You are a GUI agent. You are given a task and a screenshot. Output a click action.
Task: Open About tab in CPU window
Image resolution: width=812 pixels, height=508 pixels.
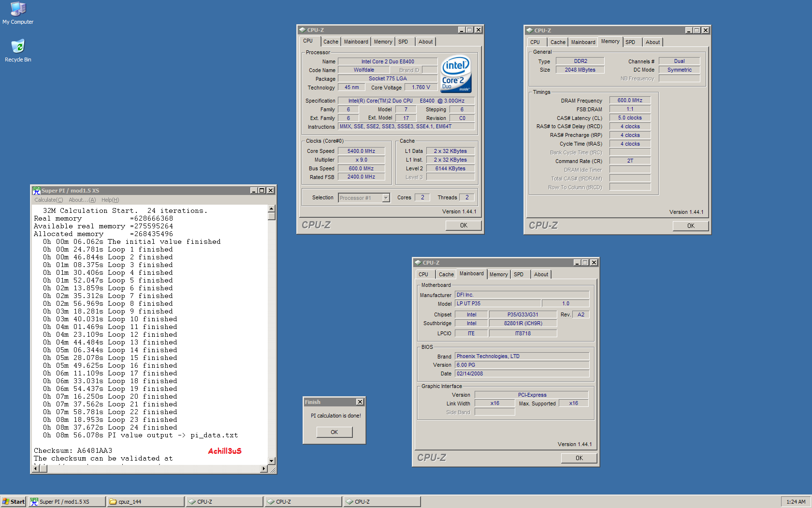(426, 42)
